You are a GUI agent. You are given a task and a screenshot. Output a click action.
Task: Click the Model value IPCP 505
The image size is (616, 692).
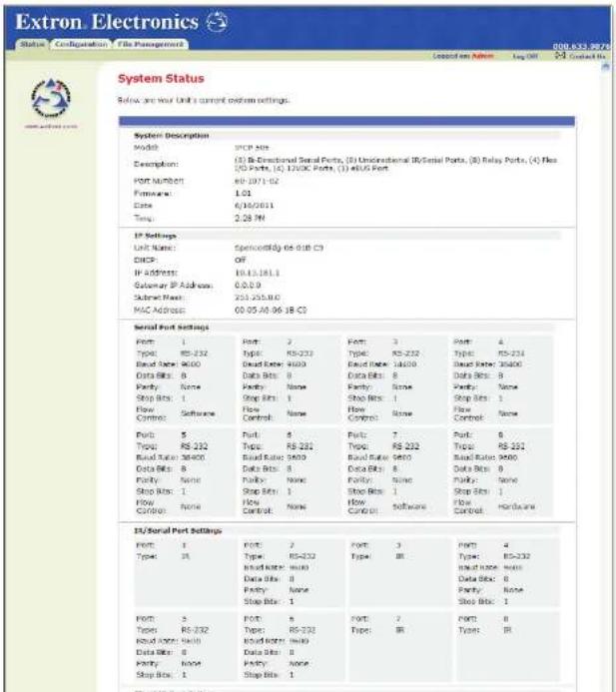click(252, 148)
